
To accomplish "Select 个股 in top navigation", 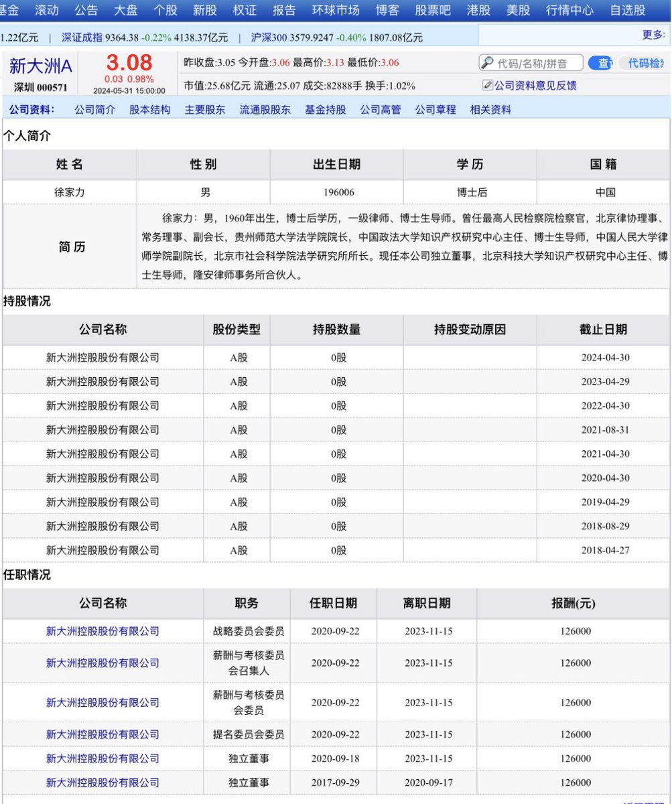I will tap(165, 10).
